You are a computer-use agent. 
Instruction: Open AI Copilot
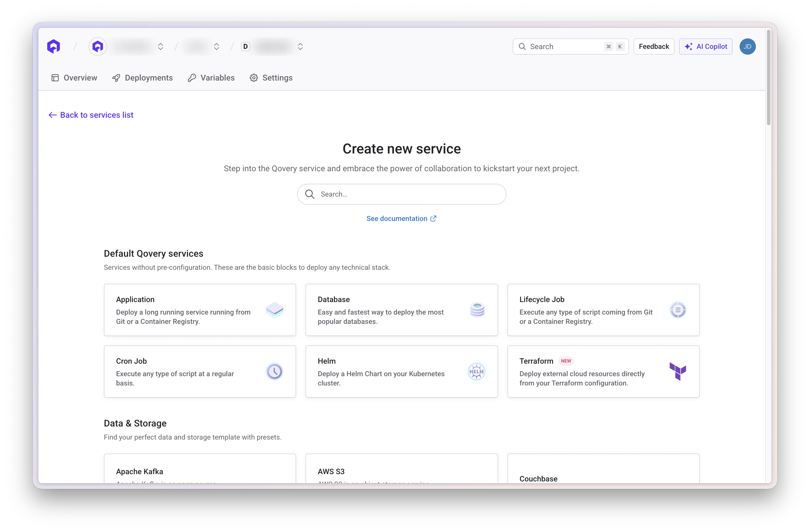tap(706, 47)
